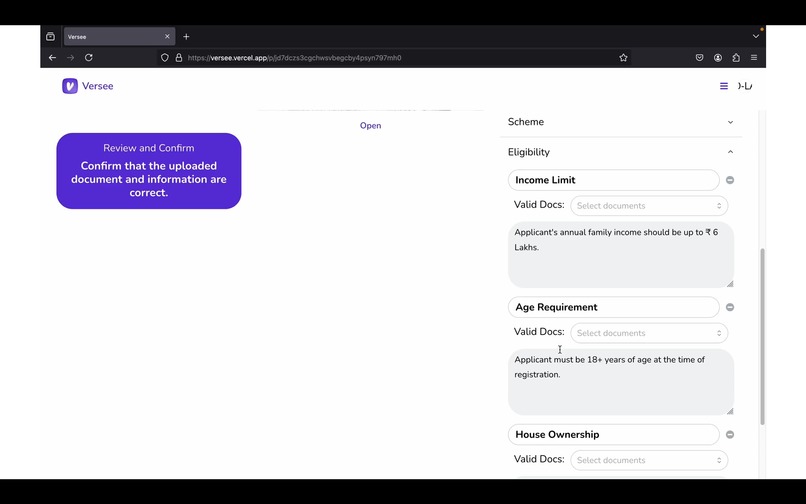Open the Pocket save icon in toolbar
This screenshot has height=504, width=806.
700,58
